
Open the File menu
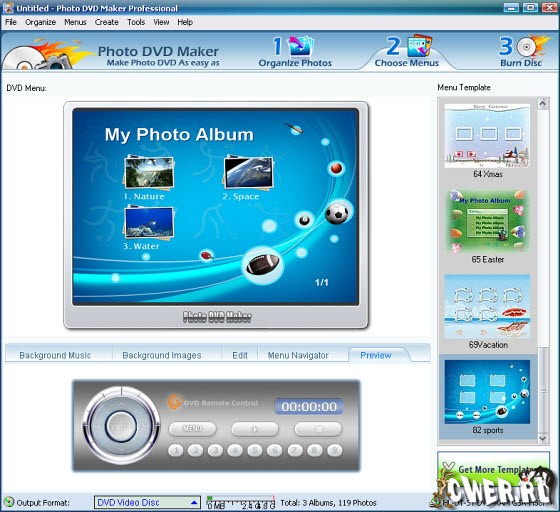pos(11,22)
